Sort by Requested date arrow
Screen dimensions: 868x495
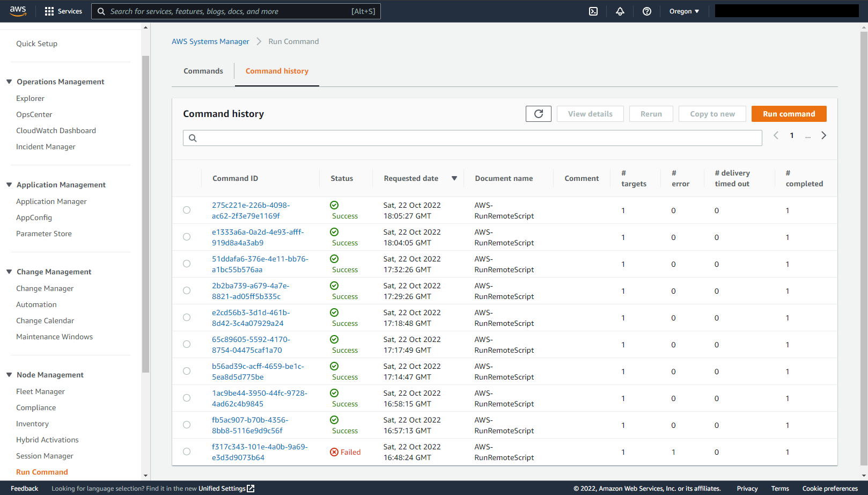454,178
